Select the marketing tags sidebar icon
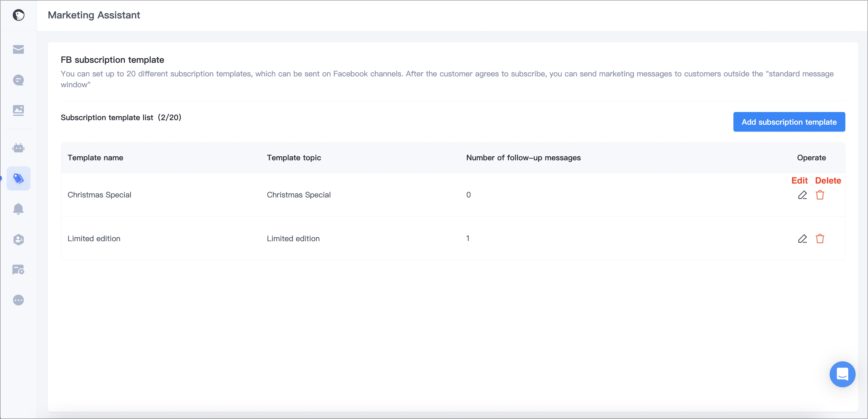Viewport: 868px width, 419px height. 18,178
